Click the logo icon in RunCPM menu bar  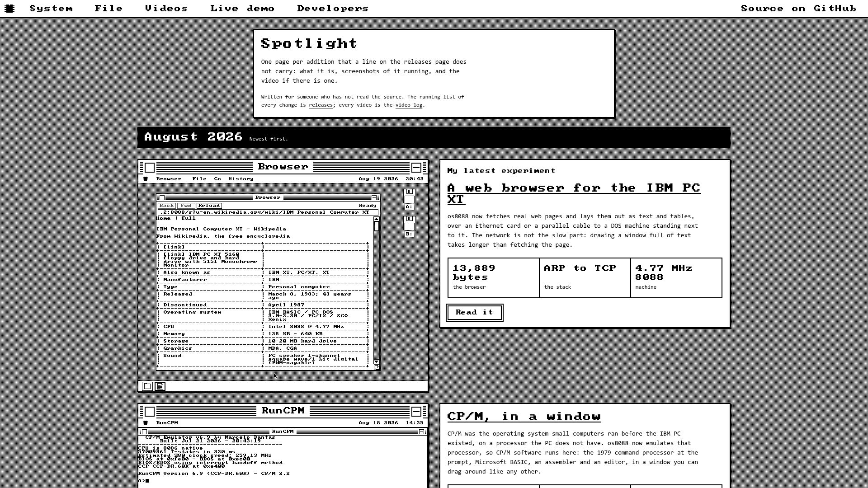(145, 423)
